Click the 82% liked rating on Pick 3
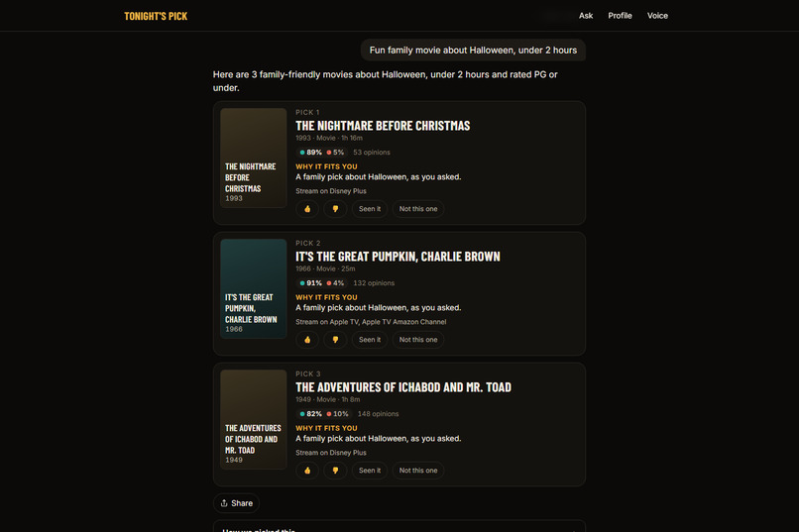The width and height of the screenshot is (799, 532). pyautogui.click(x=311, y=414)
